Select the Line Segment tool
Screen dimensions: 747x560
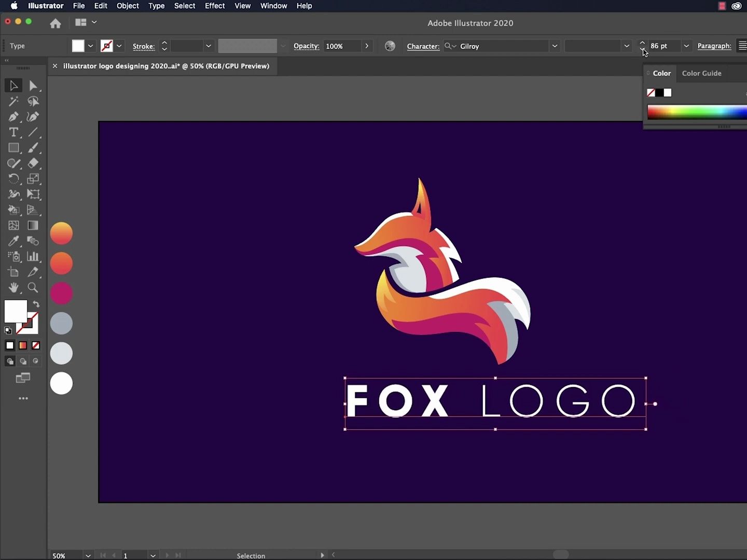point(33,132)
